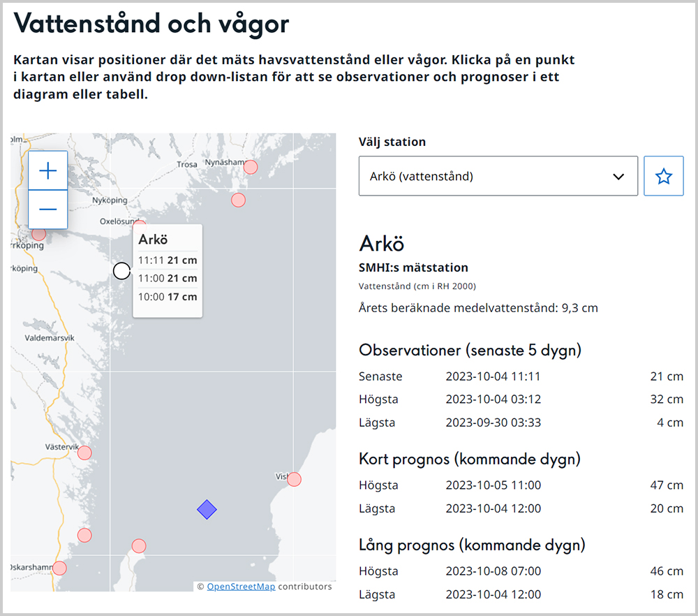Select the red marker next to Nynäshamn

click(250, 167)
